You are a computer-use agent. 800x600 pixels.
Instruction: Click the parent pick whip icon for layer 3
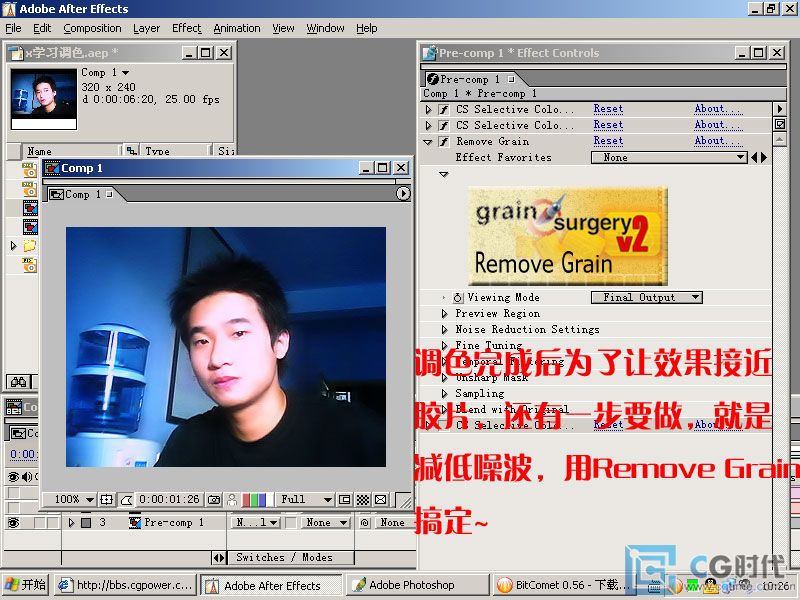[365, 522]
